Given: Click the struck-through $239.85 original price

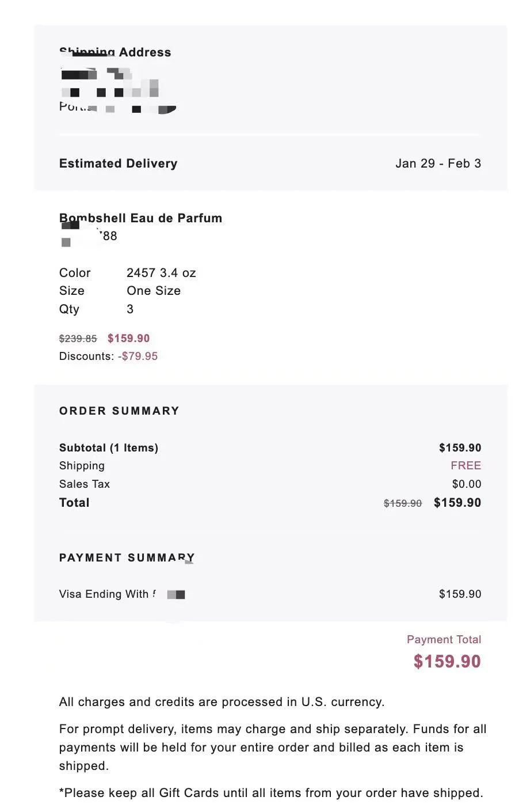Looking at the screenshot, I should [78, 339].
